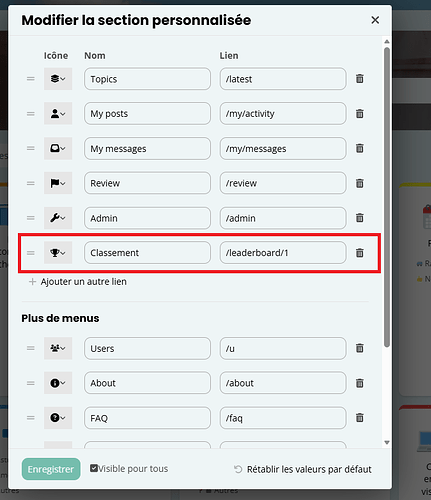The width and height of the screenshot is (431, 500).
Task: Delete the FAQ link row
Action: (x=360, y=418)
